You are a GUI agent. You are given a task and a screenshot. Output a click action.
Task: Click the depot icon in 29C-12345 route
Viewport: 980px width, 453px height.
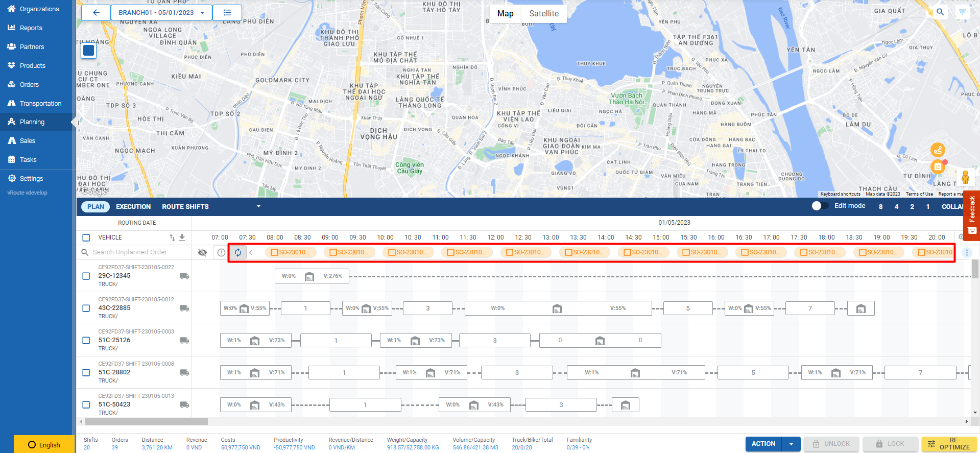click(x=309, y=276)
